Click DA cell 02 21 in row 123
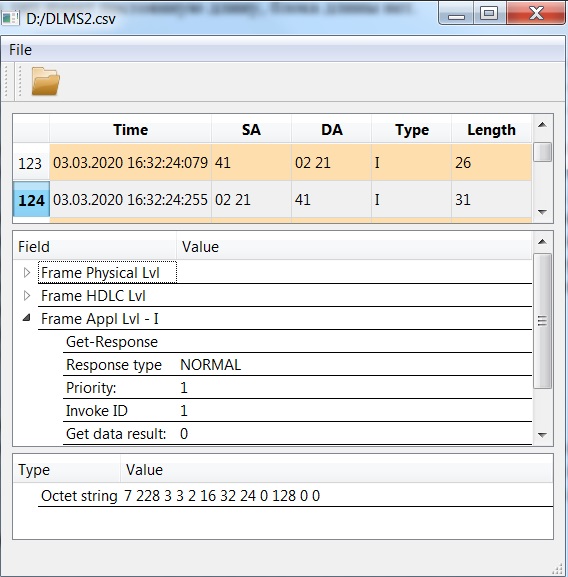 pyautogui.click(x=331, y=162)
